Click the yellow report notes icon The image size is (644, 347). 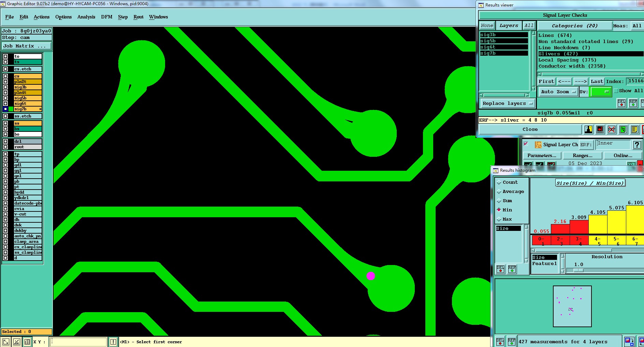(634, 129)
